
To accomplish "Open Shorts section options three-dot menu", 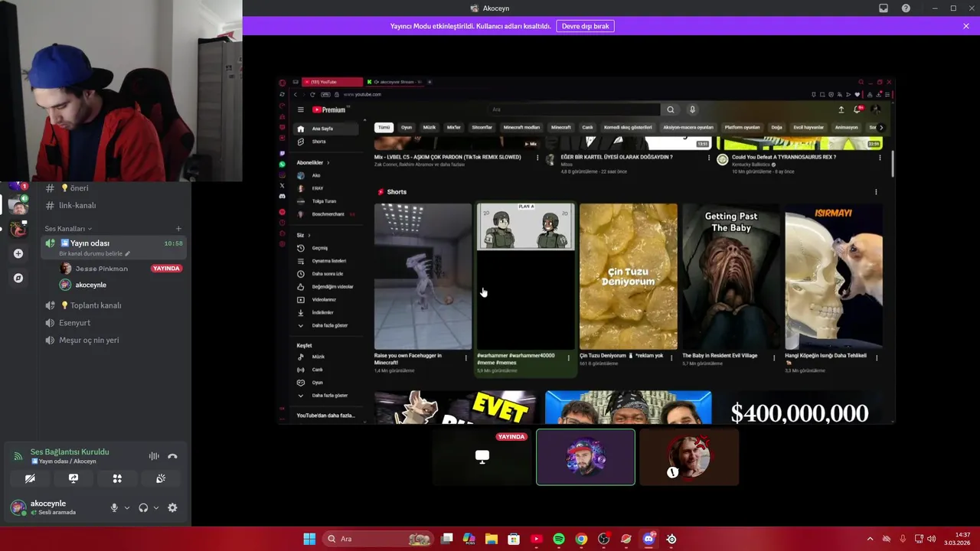I will 876,192.
